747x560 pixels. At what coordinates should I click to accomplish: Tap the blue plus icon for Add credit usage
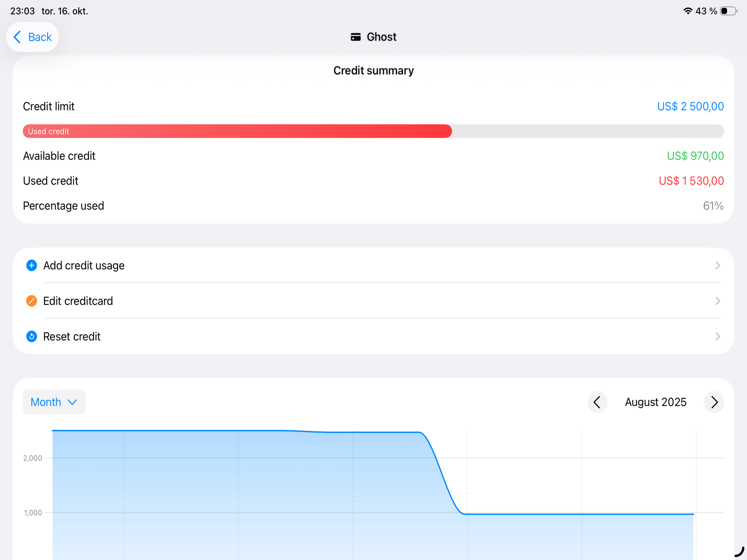click(32, 266)
